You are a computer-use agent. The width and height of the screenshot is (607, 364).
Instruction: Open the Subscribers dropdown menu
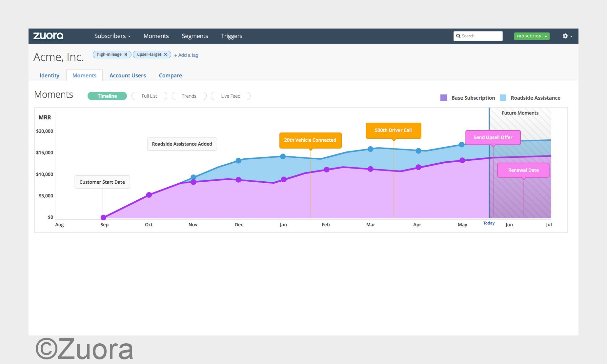112,36
